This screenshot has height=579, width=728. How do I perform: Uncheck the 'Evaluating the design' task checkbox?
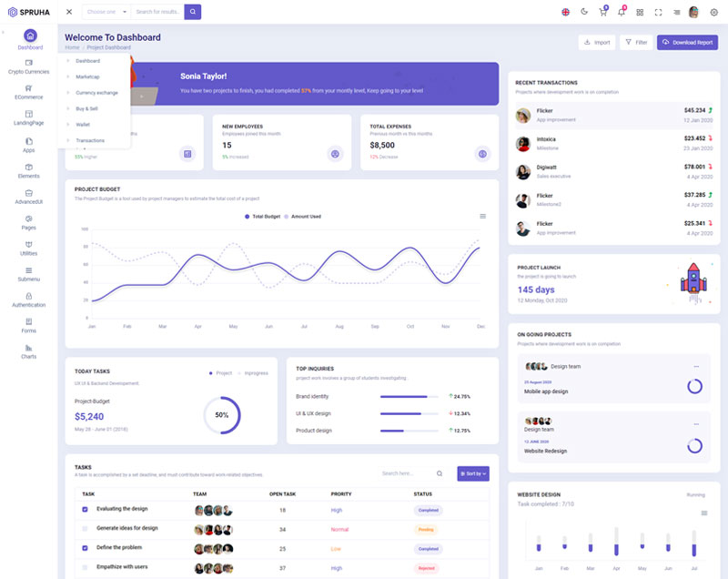click(86, 510)
